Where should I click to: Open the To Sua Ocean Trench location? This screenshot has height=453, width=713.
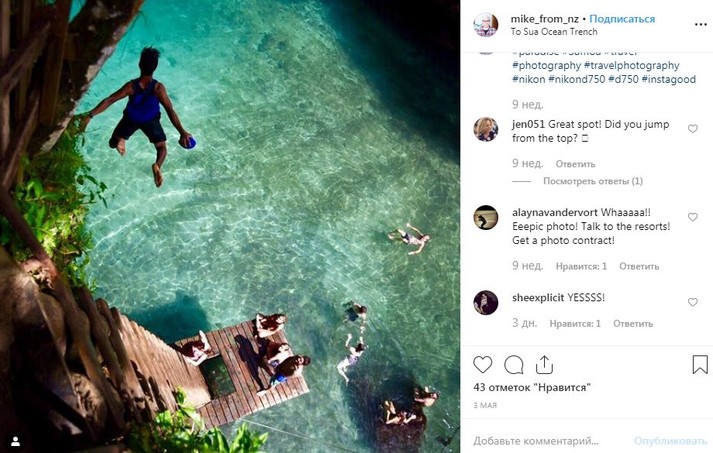click(552, 33)
